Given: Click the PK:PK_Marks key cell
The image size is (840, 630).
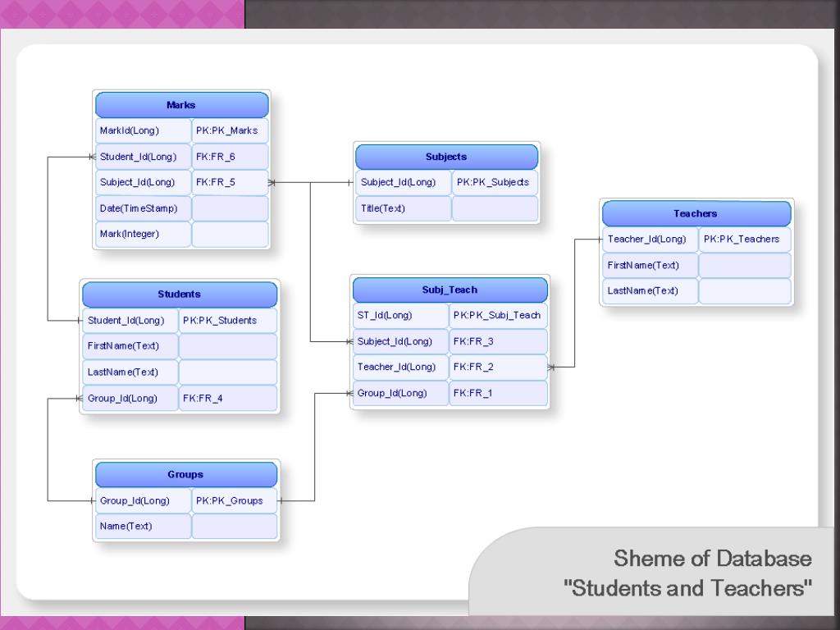Looking at the screenshot, I should (x=231, y=130).
